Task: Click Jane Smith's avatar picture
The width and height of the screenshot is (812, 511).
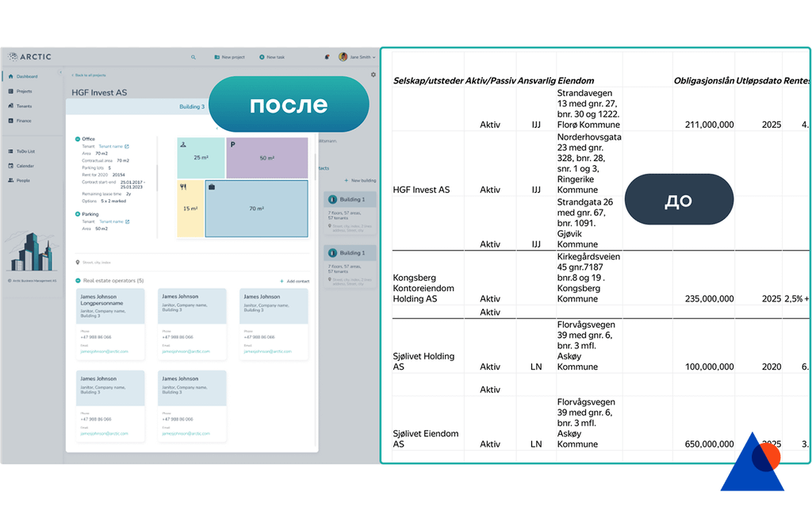Action: click(343, 57)
